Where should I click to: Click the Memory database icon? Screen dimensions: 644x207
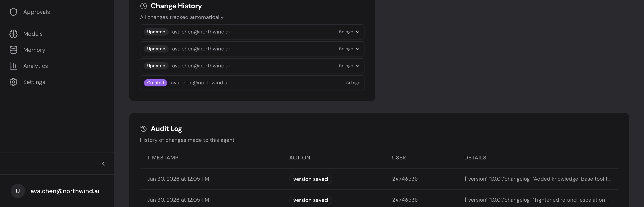[x=13, y=50]
